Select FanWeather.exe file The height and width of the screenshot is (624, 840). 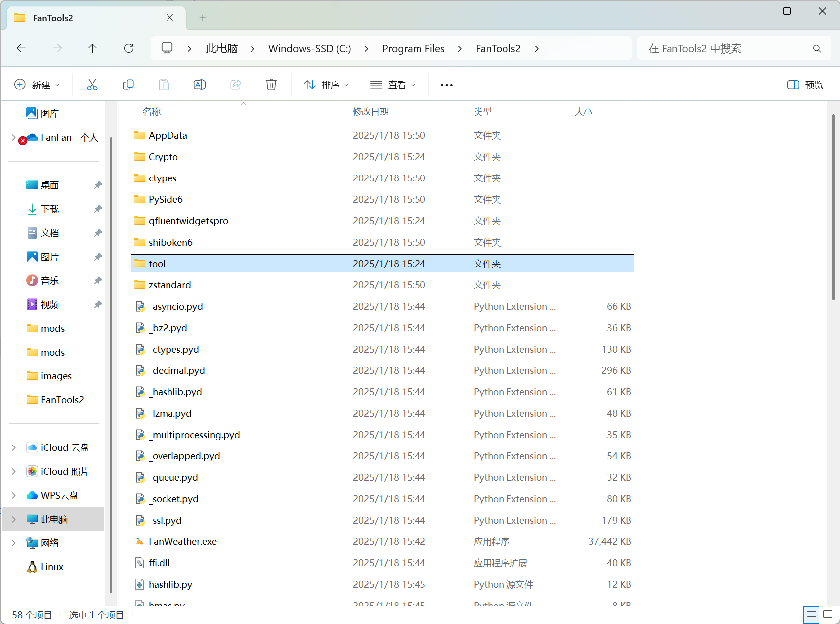[382, 541]
